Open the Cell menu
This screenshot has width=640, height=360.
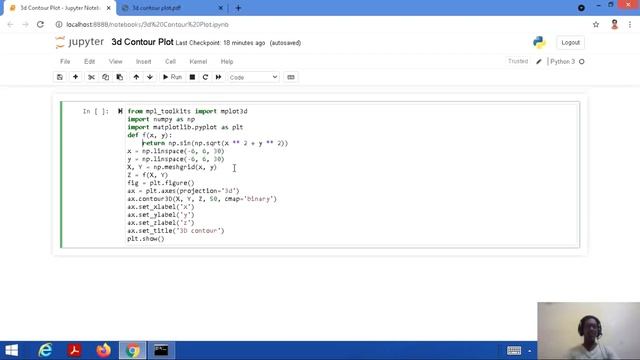pyautogui.click(x=170, y=62)
